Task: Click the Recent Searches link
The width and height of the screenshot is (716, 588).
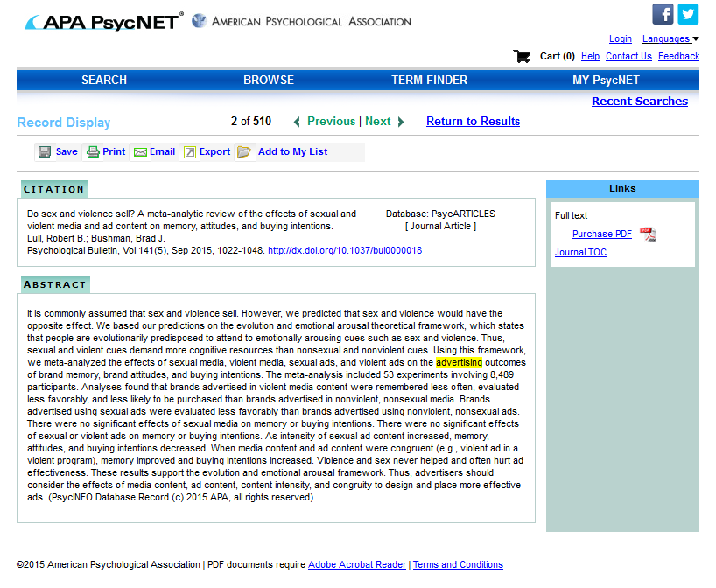Action: coord(639,101)
